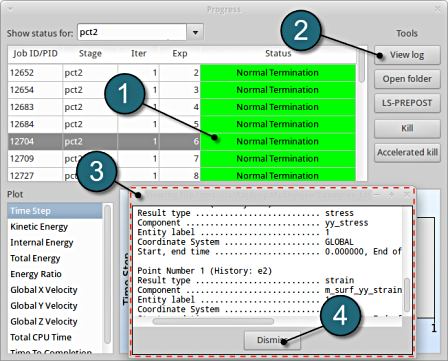Screen dimensions: 448x361
Task: Click the log viewer horizontal scrollbar
Action: pos(213,321)
